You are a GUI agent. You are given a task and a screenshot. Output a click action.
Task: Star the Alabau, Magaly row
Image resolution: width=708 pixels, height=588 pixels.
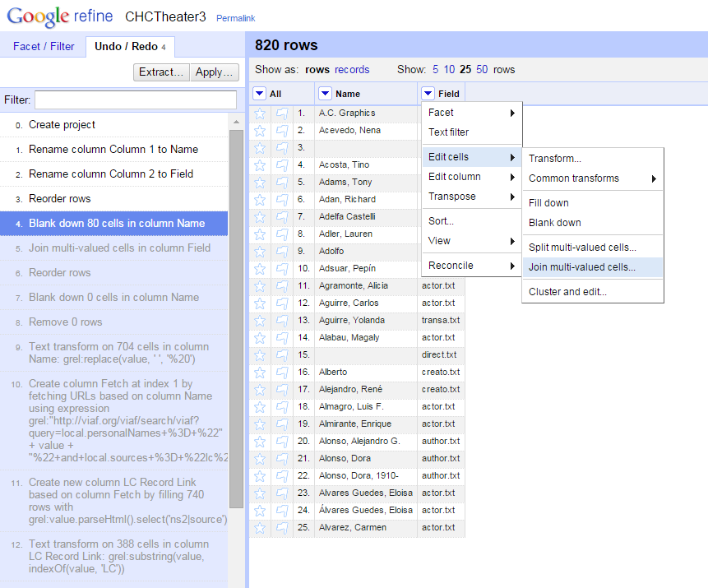[x=260, y=338]
